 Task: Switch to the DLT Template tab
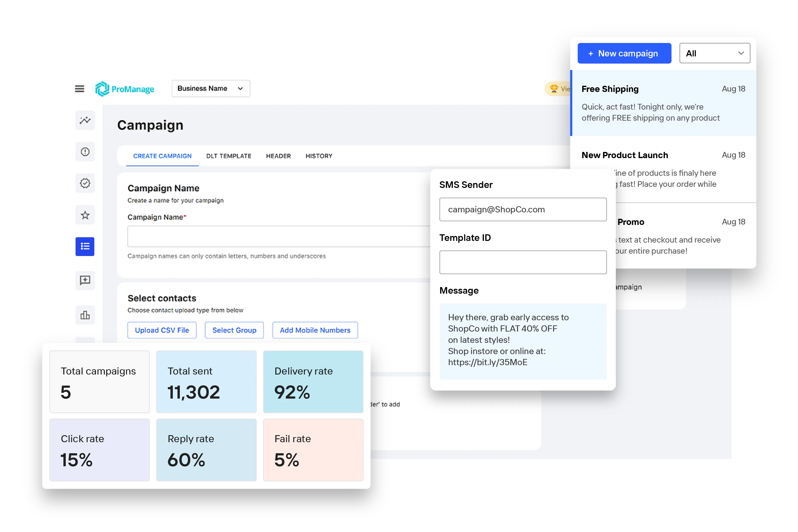pos(229,156)
